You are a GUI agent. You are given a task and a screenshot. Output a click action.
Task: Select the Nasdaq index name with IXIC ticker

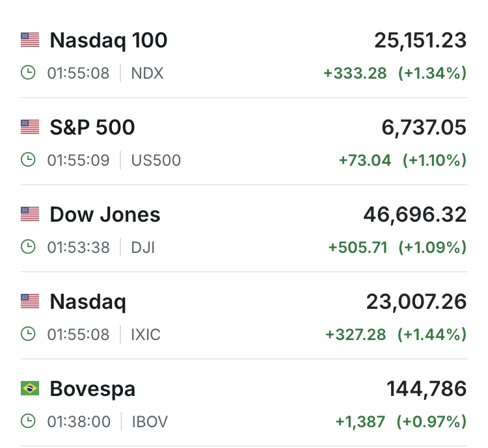pyautogui.click(x=88, y=302)
